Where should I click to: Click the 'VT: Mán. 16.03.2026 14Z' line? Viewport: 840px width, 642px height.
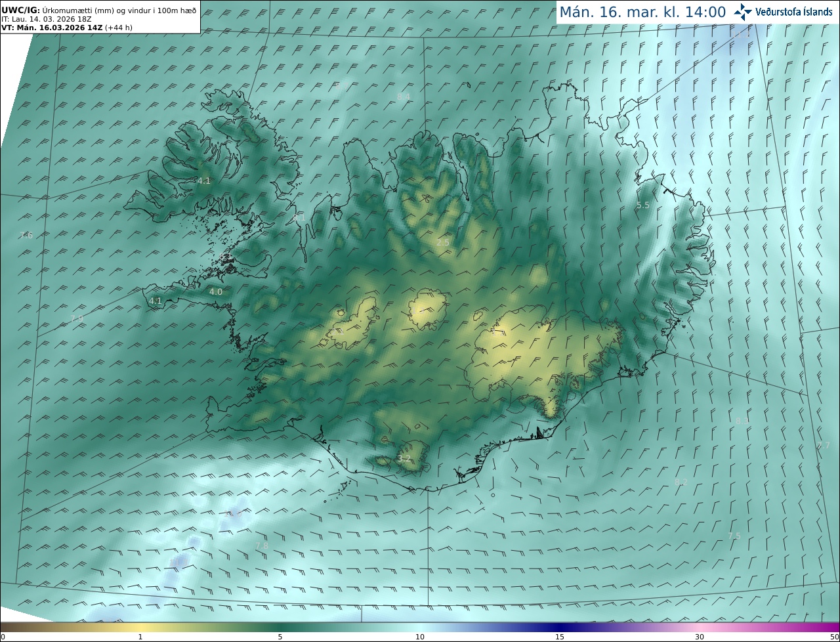coord(67,28)
